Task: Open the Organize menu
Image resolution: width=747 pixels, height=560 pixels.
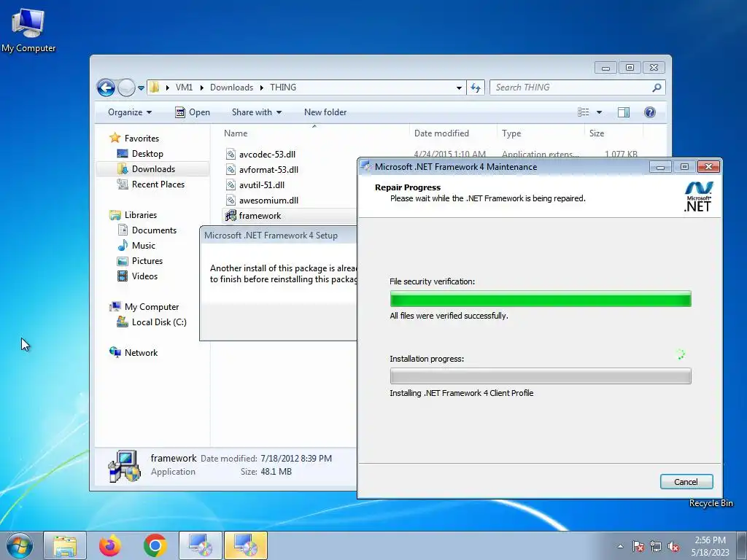Action: point(130,112)
